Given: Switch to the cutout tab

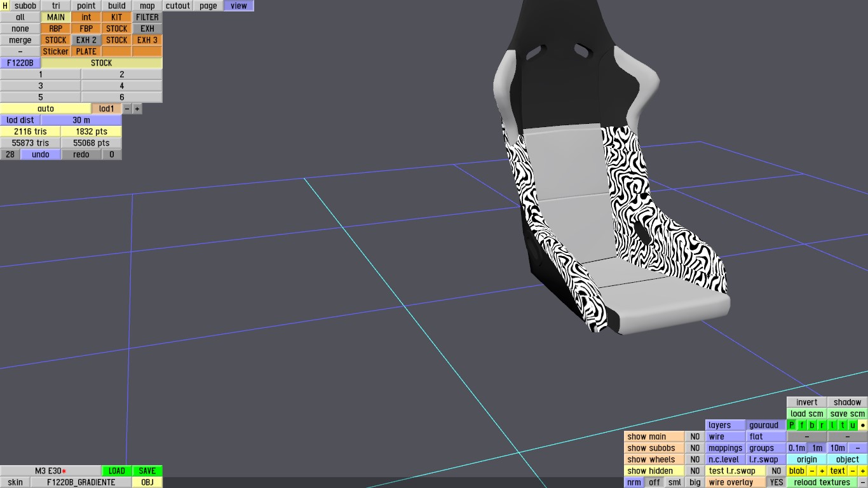Looking at the screenshot, I should (178, 6).
